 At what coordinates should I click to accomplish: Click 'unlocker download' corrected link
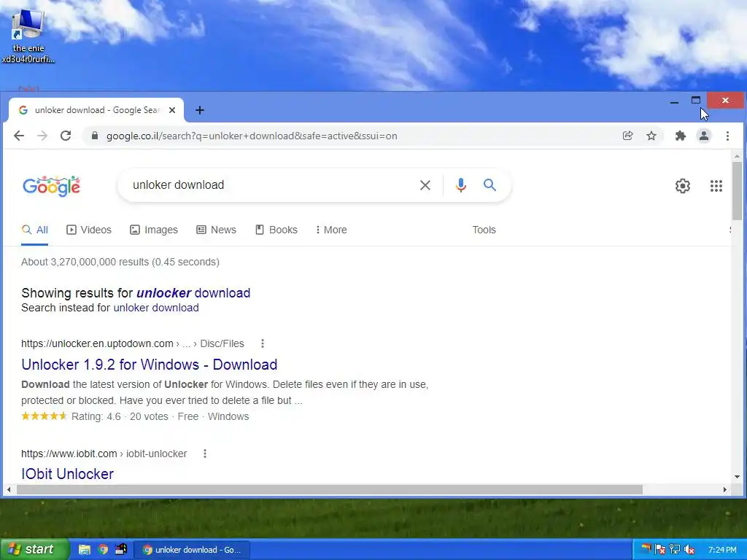193,293
